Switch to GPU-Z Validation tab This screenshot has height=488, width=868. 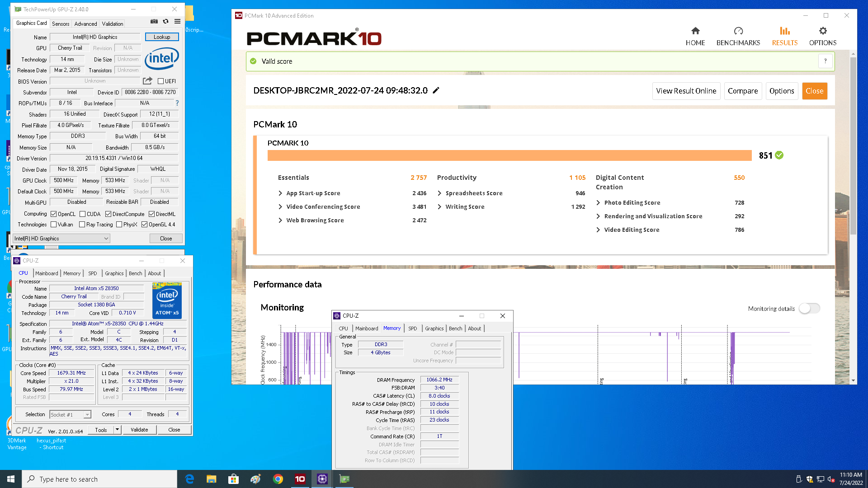(113, 24)
